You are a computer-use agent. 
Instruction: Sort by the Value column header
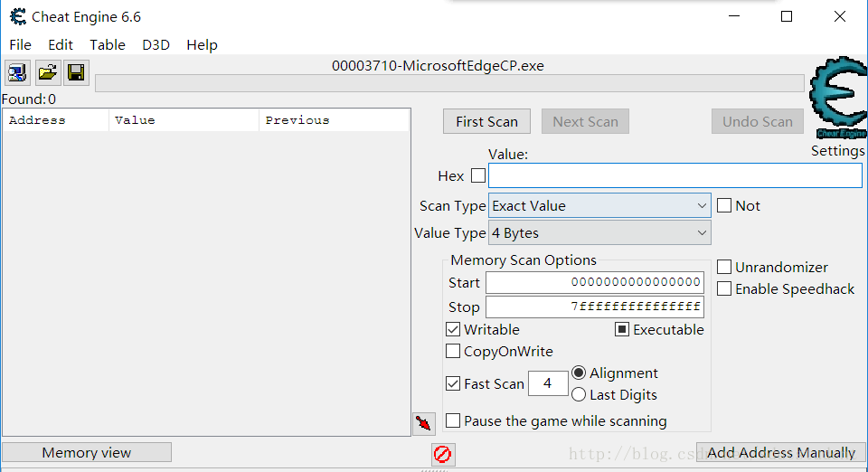pyautogui.click(x=184, y=120)
